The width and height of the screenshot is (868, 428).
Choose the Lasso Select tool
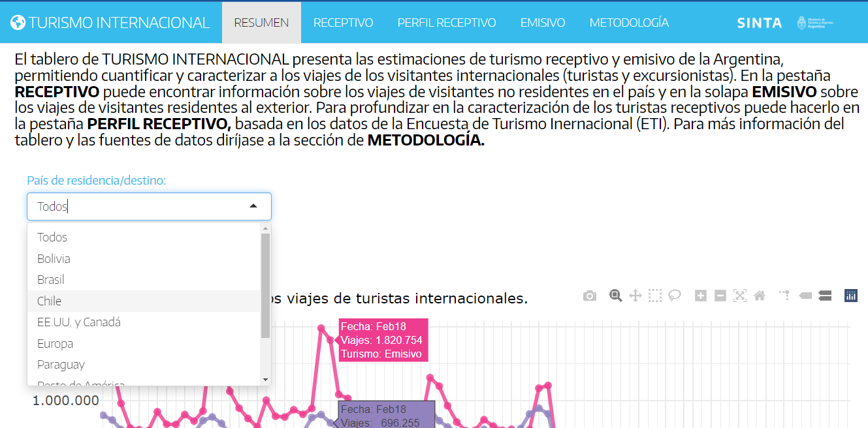tap(675, 296)
